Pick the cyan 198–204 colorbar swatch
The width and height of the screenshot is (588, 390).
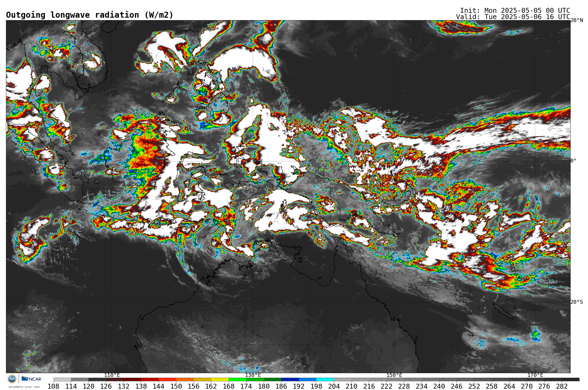[x=325, y=379]
